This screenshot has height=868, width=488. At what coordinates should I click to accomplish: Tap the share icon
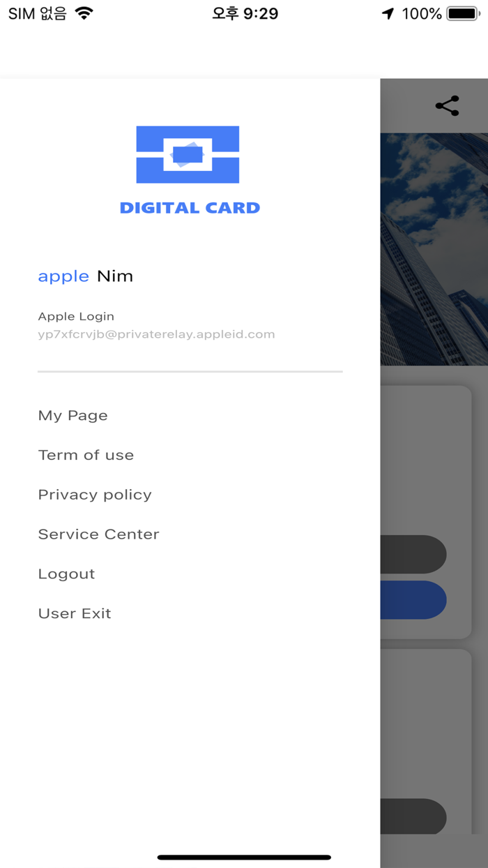pos(447,105)
